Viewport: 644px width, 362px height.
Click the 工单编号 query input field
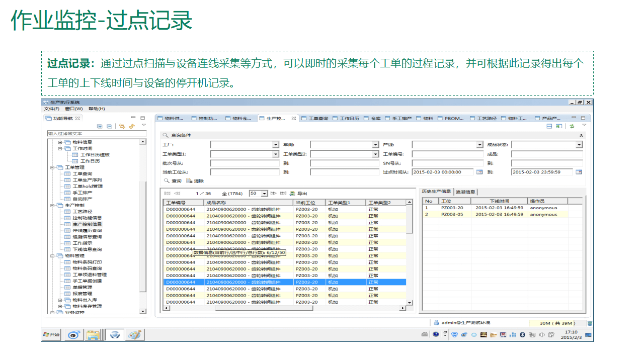pyautogui.click(x=447, y=154)
